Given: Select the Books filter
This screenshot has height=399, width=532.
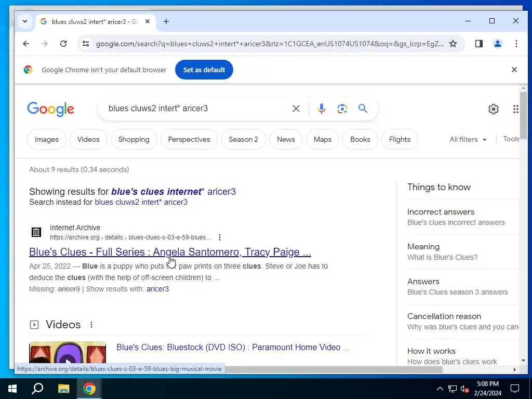Looking at the screenshot, I should 360,139.
